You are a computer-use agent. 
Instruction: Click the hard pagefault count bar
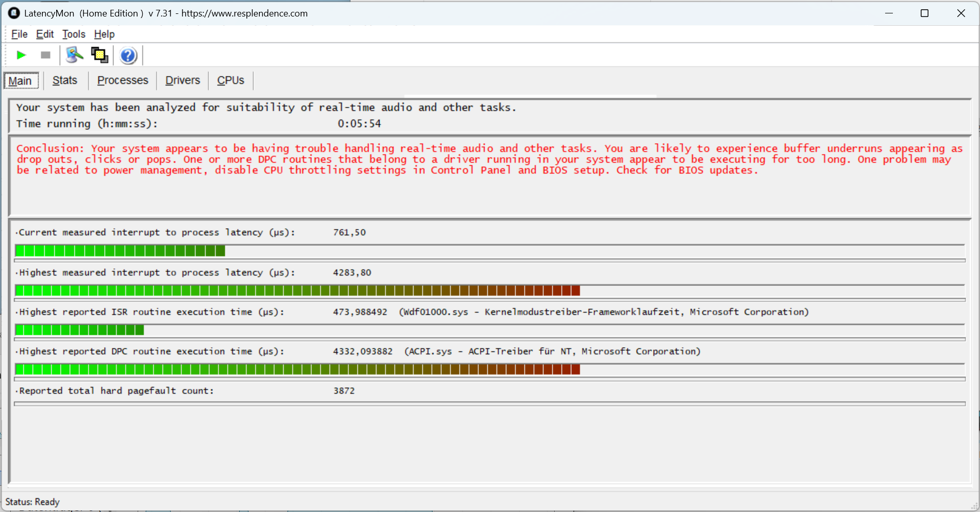[x=490, y=404]
